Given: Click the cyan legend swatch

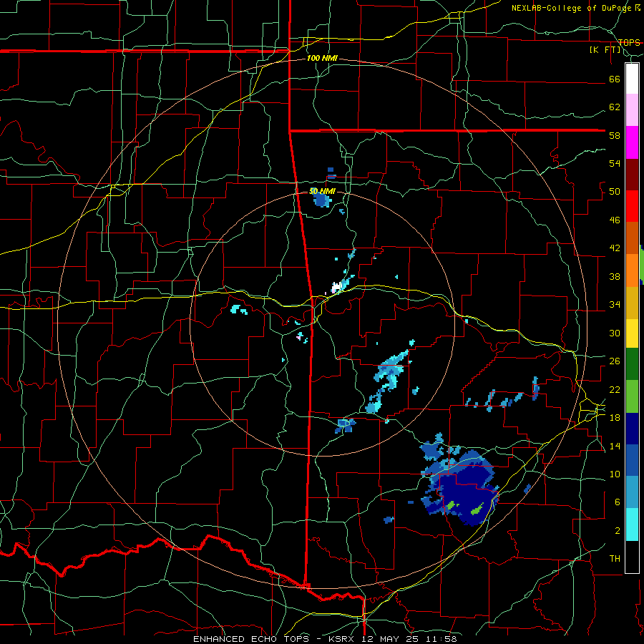Looking at the screenshot, I should (x=632, y=525).
